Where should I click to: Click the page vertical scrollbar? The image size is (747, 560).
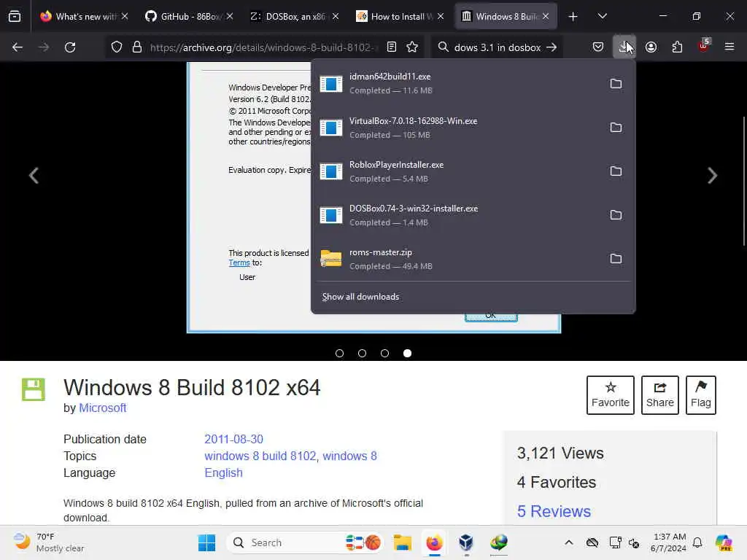tap(743, 181)
